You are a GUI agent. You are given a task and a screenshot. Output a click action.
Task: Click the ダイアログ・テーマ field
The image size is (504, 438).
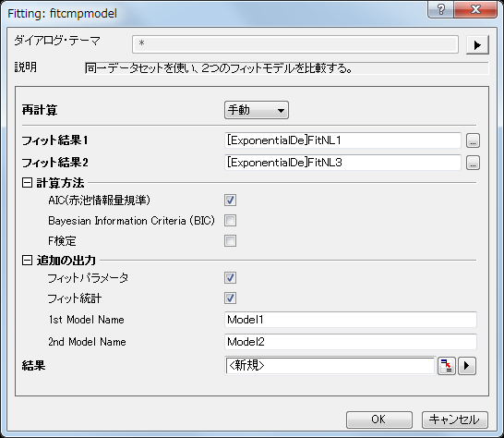coord(295,44)
